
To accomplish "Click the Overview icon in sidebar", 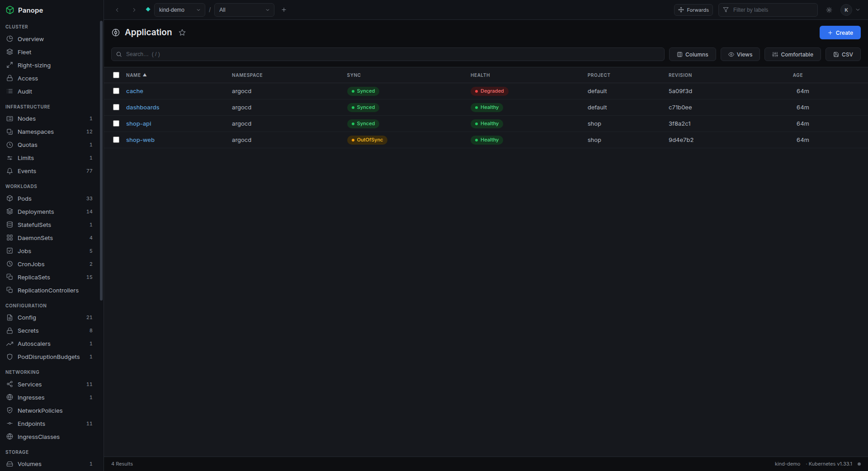I will point(9,39).
